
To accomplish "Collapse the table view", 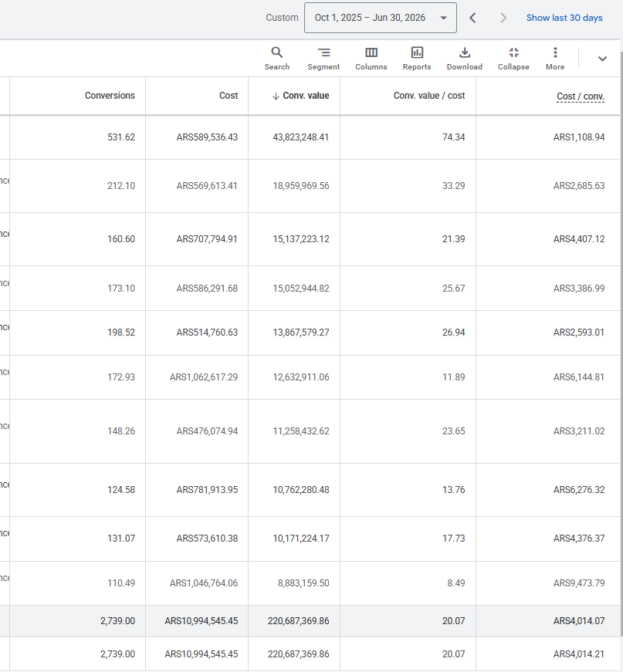I will [513, 59].
